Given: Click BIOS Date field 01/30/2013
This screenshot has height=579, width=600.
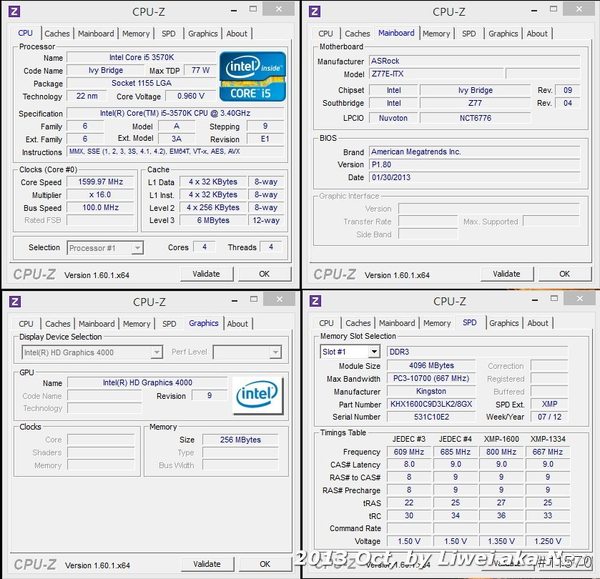Looking at the screenshot, I should [474, 178].
